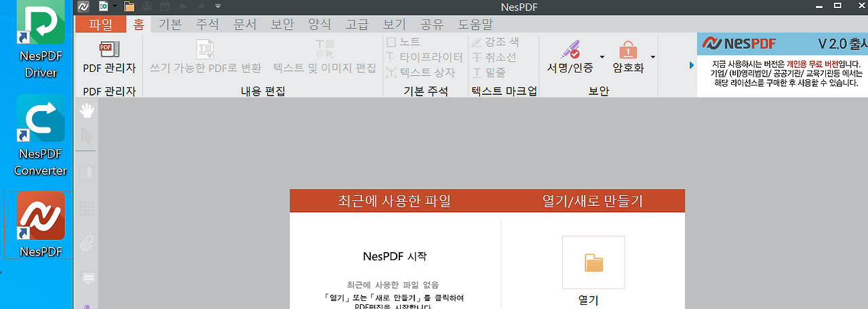Switch to the 공유 tab

click(x=431, y=24)
